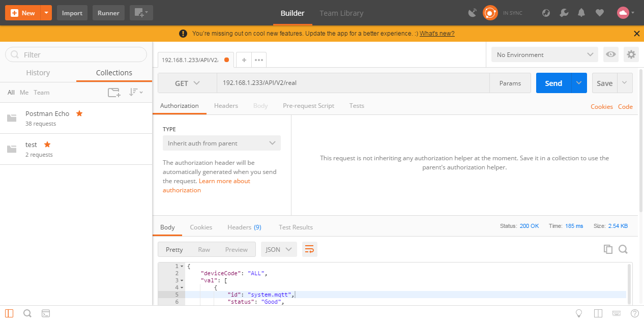The image size is (644, 321).
Task: Toggle the line wrap icon
Action: (309, 249)
